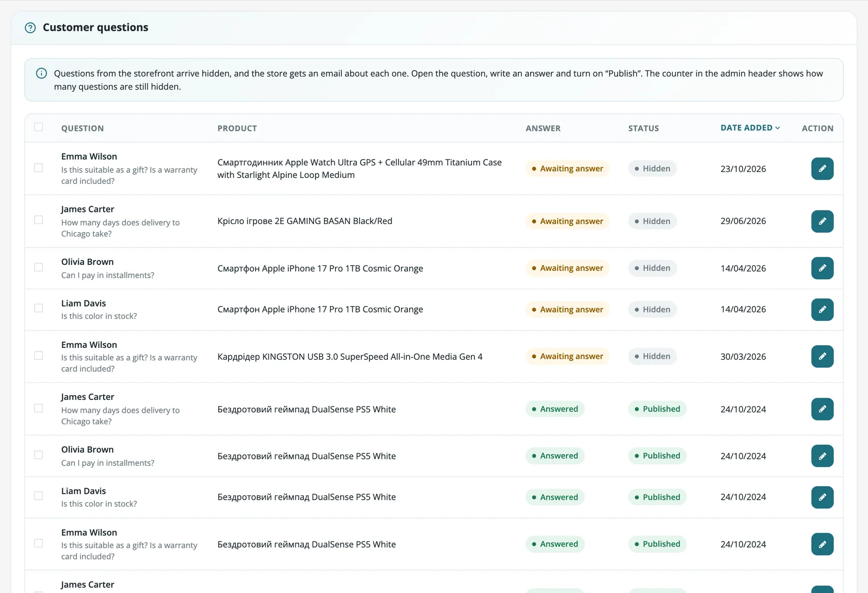This screenshot has width=868, height=593.
Task: Click the Product column header
Action: [237, 129]
